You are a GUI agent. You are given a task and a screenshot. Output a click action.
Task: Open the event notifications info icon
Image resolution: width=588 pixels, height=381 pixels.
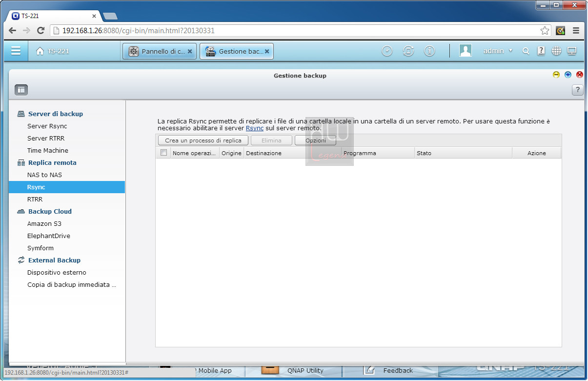[x=429, y=51]
